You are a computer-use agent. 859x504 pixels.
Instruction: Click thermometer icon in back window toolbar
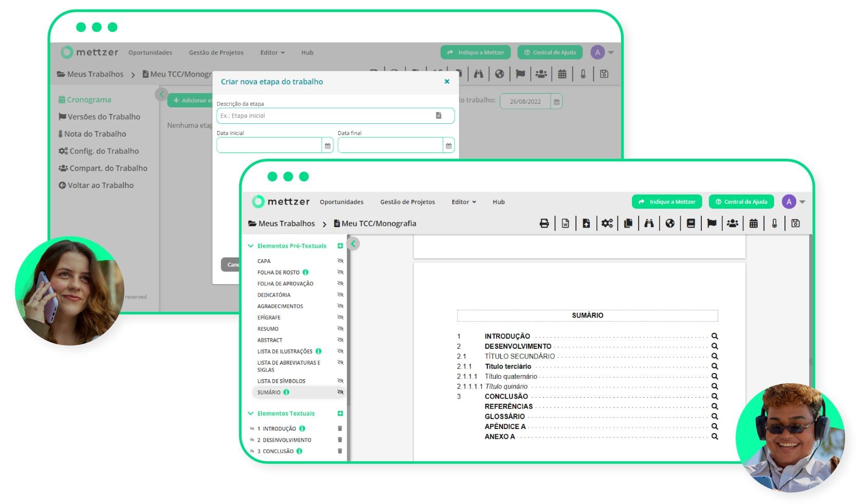click(583, 74)
